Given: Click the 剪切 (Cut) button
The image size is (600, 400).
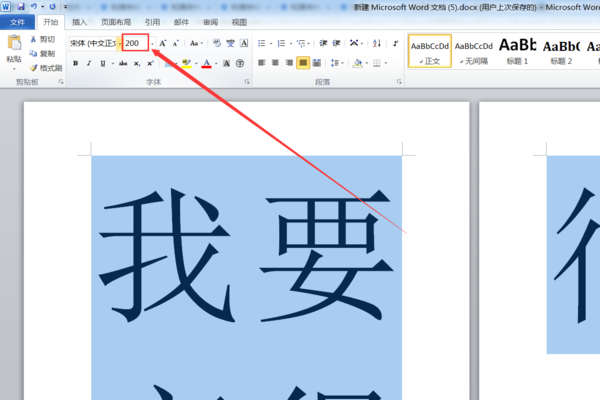Looking at the screenshot, I should [x=43, y=39].
